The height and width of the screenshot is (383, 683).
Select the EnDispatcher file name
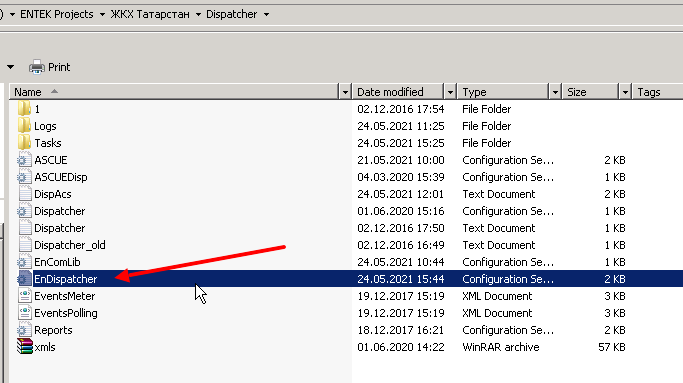[65, 279]
